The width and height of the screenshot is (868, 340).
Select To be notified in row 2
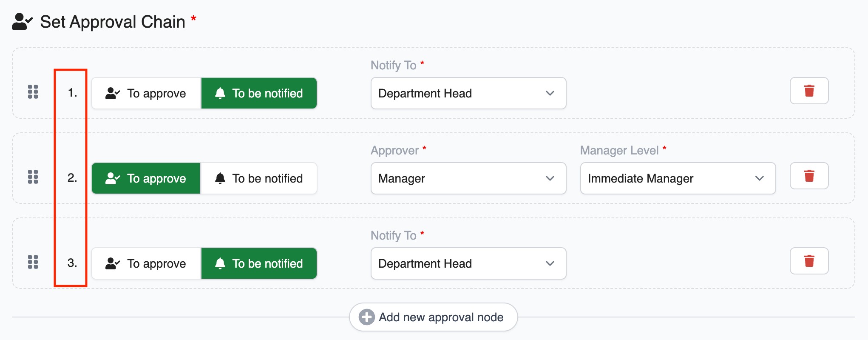pyautogui.click(x=259, y=178)
